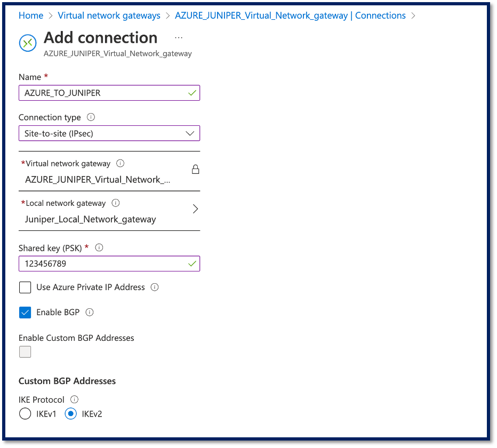Screen dimensions: 497x448
Task: Click the connection gateway icon beside Add connection
Action: pos(28,43)
